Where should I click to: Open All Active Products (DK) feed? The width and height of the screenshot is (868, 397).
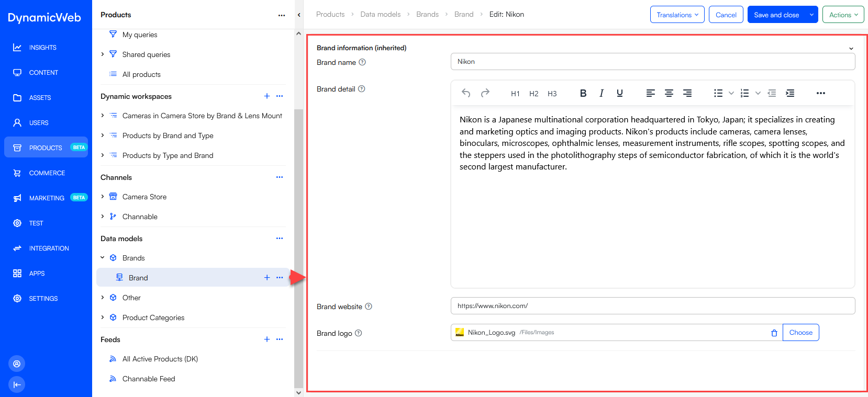click(x=160, y=359)
